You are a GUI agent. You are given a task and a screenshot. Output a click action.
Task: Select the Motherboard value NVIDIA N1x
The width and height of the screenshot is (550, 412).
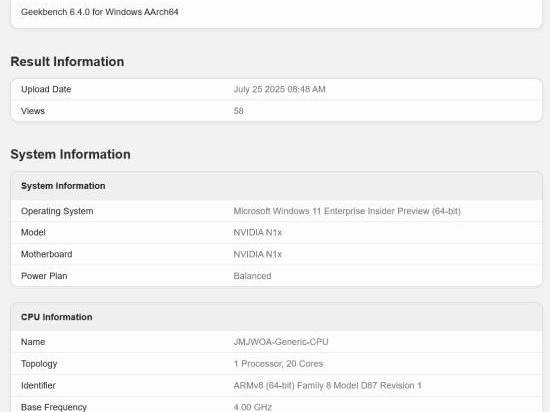point(258,254)
